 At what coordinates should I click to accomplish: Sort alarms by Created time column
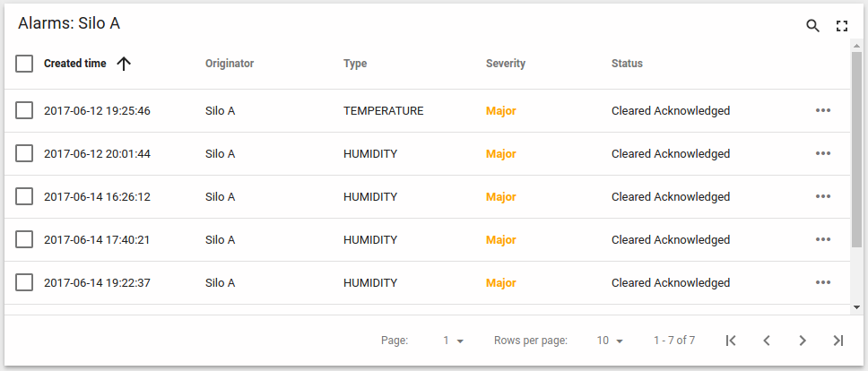pos(75,64)
